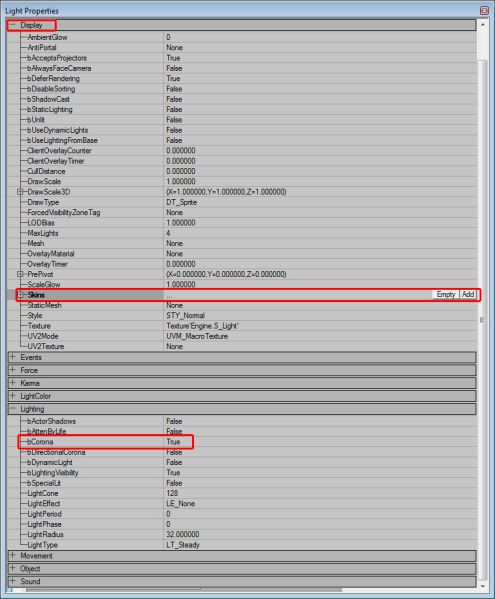Screen dimensions: 495x599
Task: Close the Light Properties window
Action: 484,11
